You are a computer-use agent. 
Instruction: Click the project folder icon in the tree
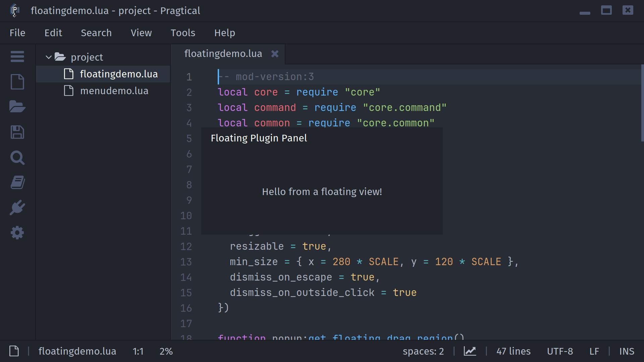click(60, 57)
